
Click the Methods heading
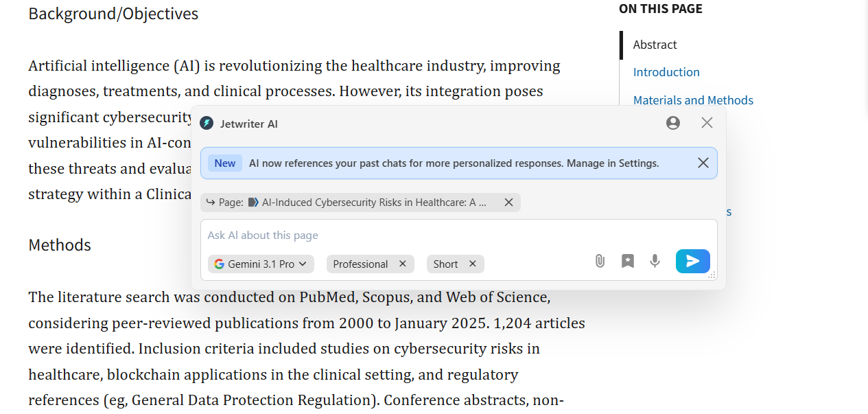tap(60, 245)
